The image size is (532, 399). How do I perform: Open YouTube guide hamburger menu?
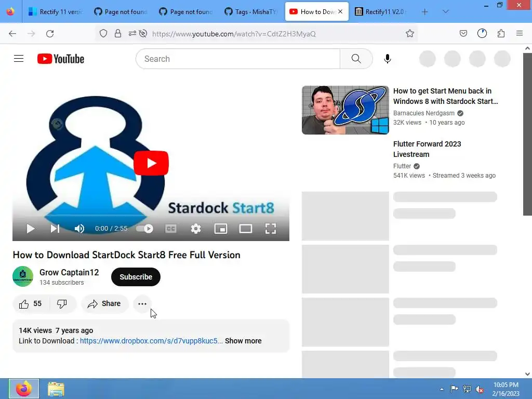click(19, 59)
